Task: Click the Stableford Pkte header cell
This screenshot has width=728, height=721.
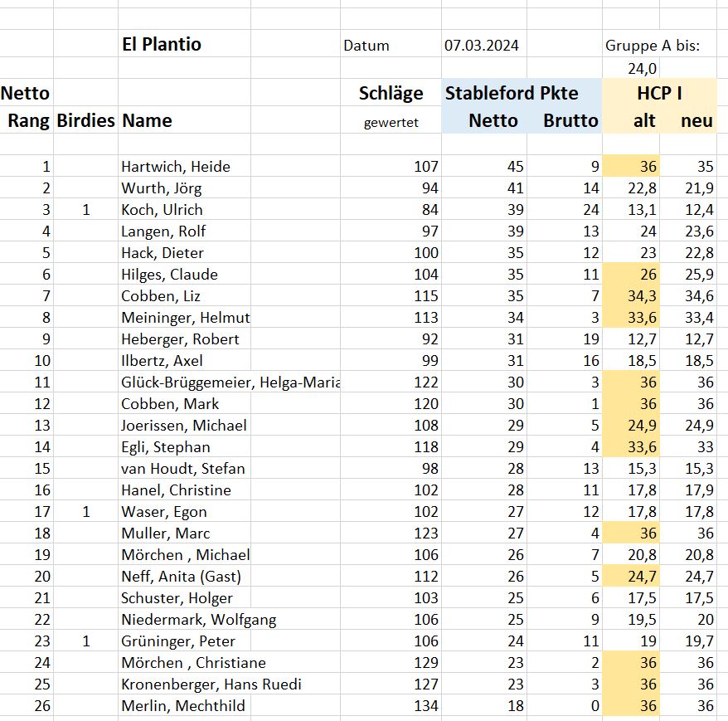Action: point(522,92)
